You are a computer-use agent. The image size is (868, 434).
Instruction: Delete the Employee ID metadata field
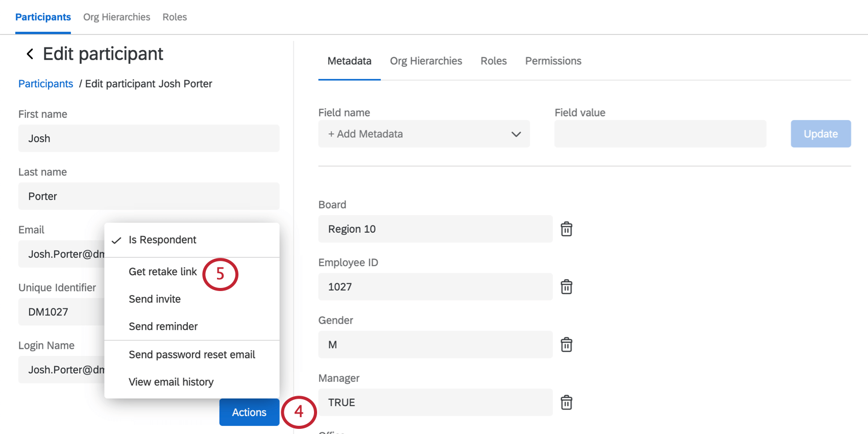coord(566,287)
